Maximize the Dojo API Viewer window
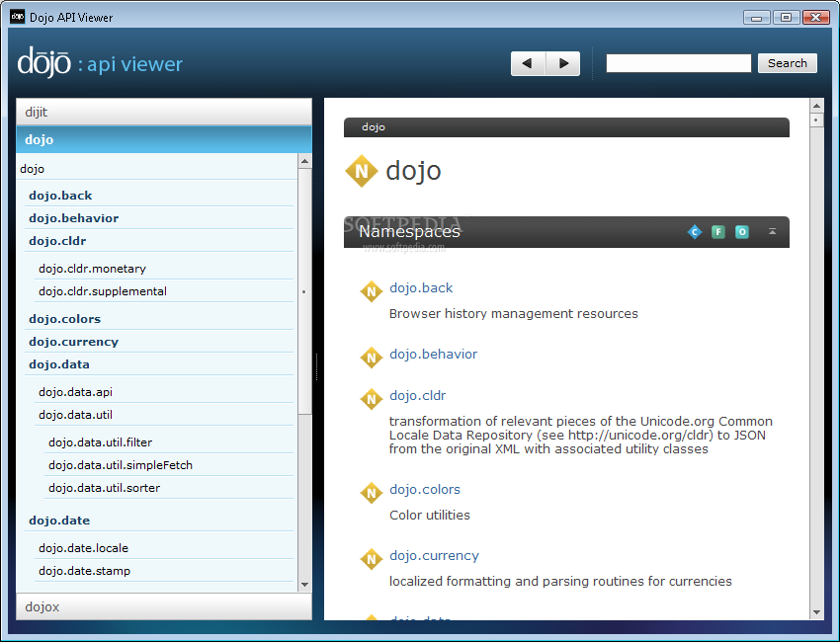Viewport: 840px width, 642px height. click(786, 17)
